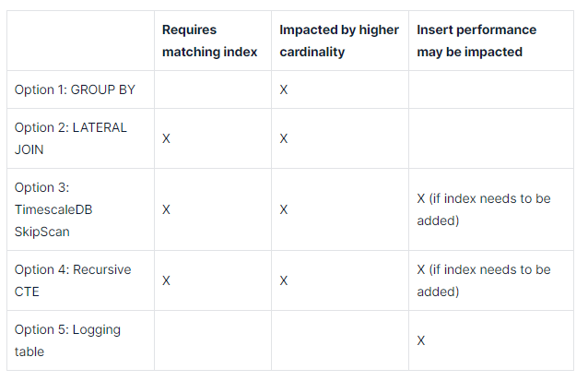
Task: Click Recursive CTE's higher cardinality X mark
Action: [x=284, y=280]
